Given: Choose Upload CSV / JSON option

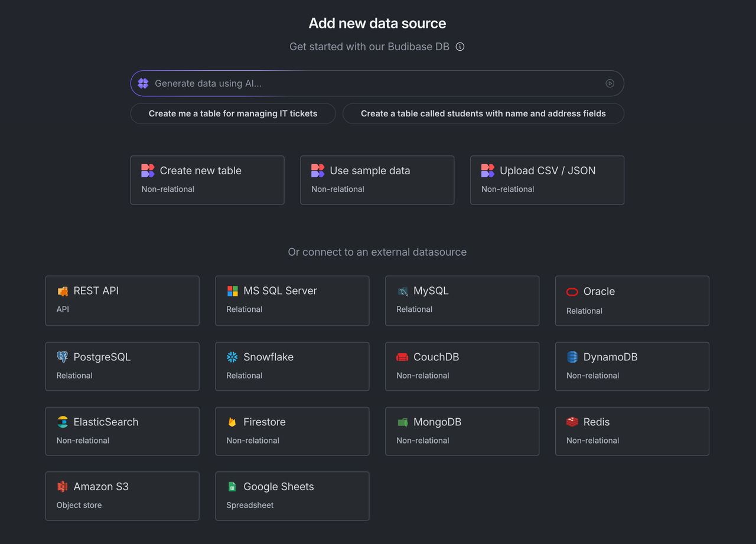Looking at the screenshot, I should 546,180.
